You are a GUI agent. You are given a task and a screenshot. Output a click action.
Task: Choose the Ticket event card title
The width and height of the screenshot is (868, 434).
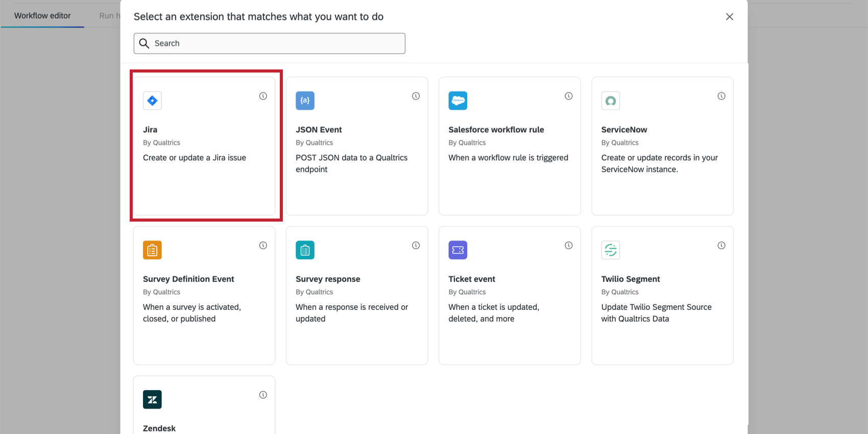click(472, 279)
